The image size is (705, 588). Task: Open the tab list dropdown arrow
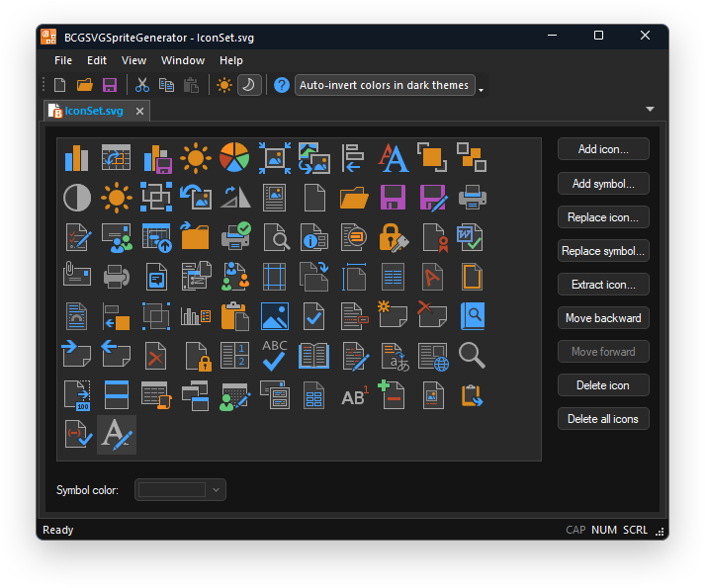(x=650, y=110)
